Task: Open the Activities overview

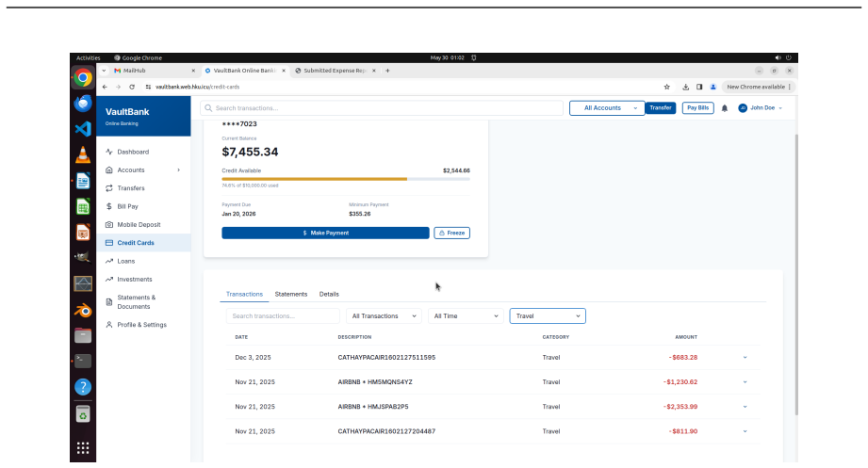Action: [88, 58]
